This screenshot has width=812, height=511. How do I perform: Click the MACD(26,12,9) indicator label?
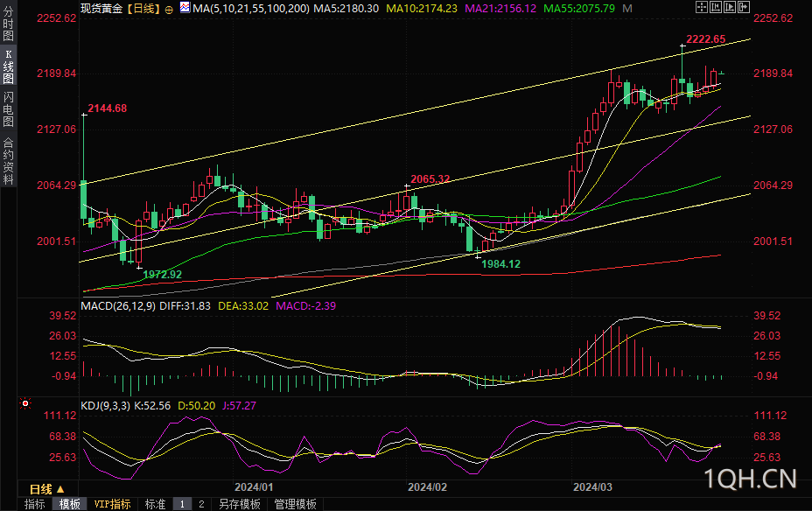click(118, 306)
